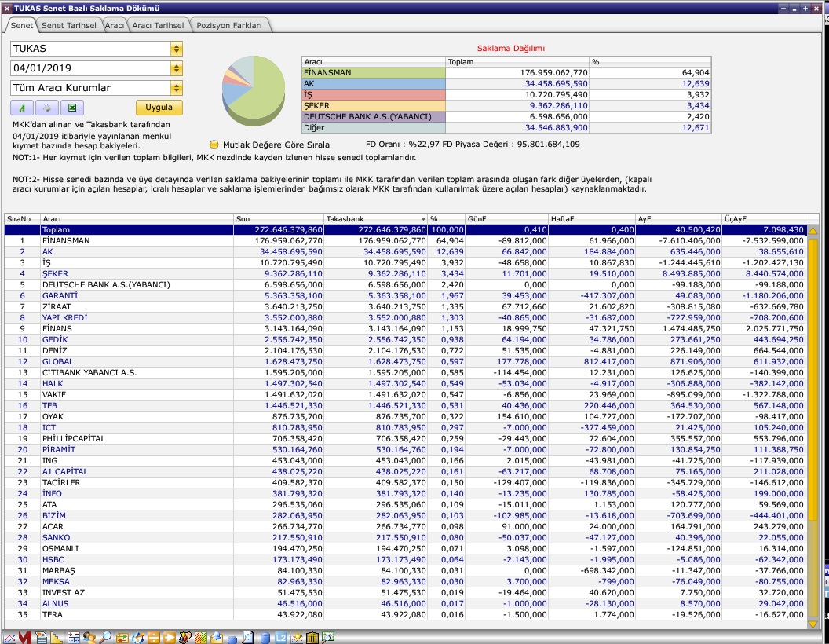The height and width of the screenshot is (644, 829).
Task: Click the green FİNANSMAN legend swatch
Action: coord(373,73)
